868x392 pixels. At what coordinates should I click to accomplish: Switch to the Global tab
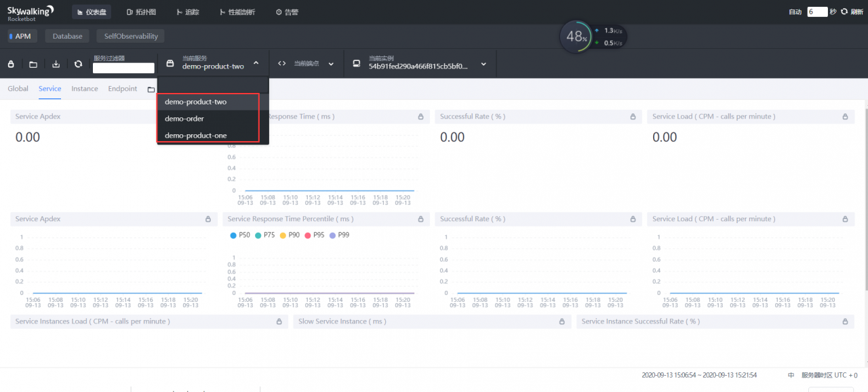click(18, 89)
